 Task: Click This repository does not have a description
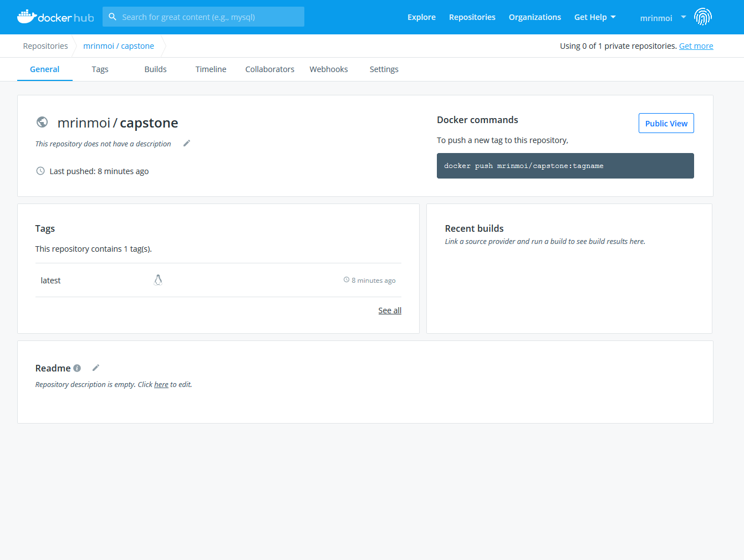pyautogui.click(x=103, y=144)
